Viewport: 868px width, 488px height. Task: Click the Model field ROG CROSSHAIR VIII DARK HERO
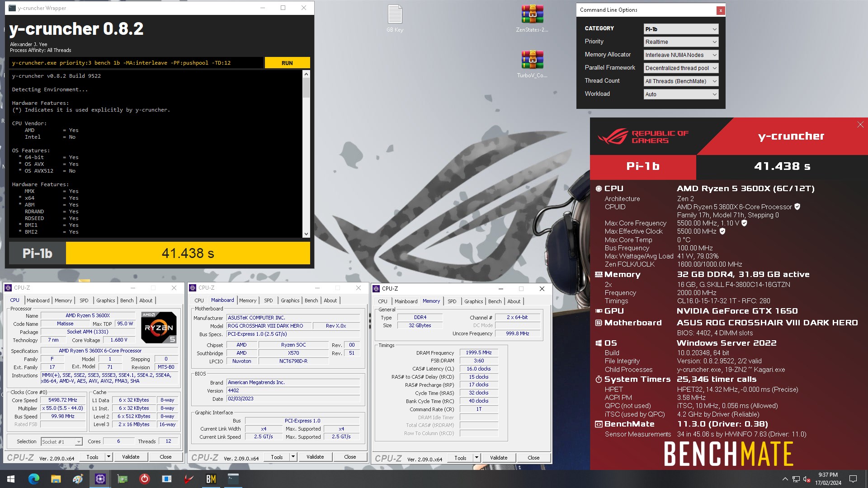pyautogui.click(x=269, y=326)
